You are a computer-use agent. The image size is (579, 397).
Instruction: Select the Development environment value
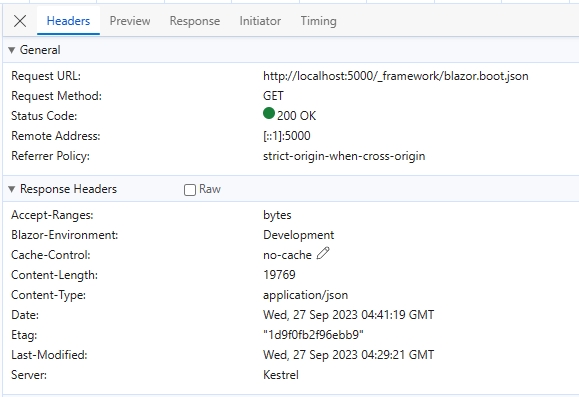pyautogui.click(x=298, y=235)
